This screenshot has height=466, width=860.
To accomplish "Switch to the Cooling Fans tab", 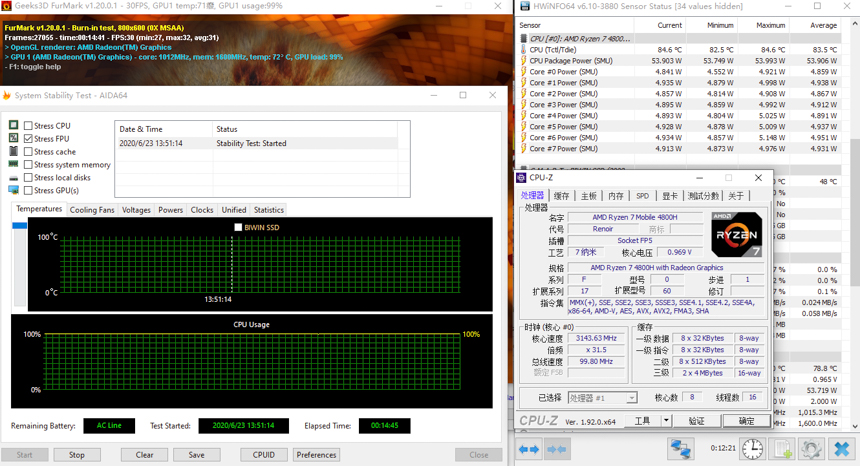I will click(x=92, y=210).
